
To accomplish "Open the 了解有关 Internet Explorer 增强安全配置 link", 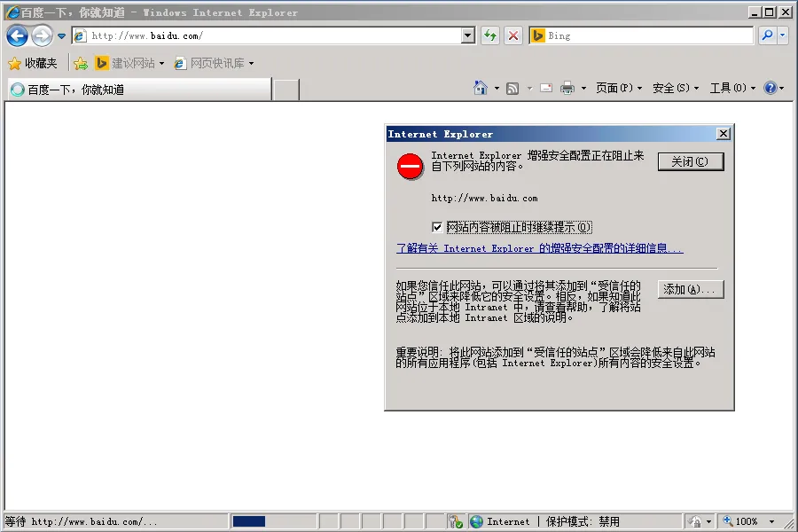I will (x=539, y=248).
